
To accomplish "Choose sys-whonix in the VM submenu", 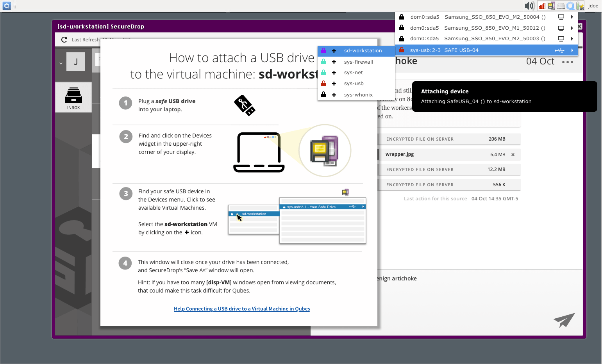I will (356, 95).
